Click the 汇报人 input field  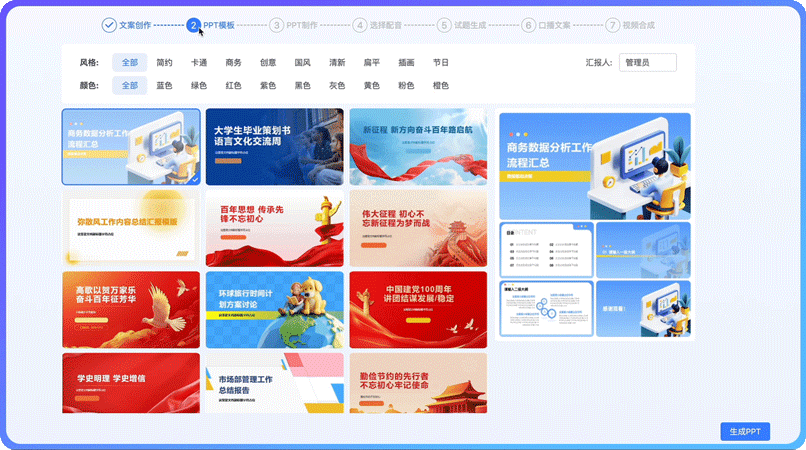tap(647, 62)
